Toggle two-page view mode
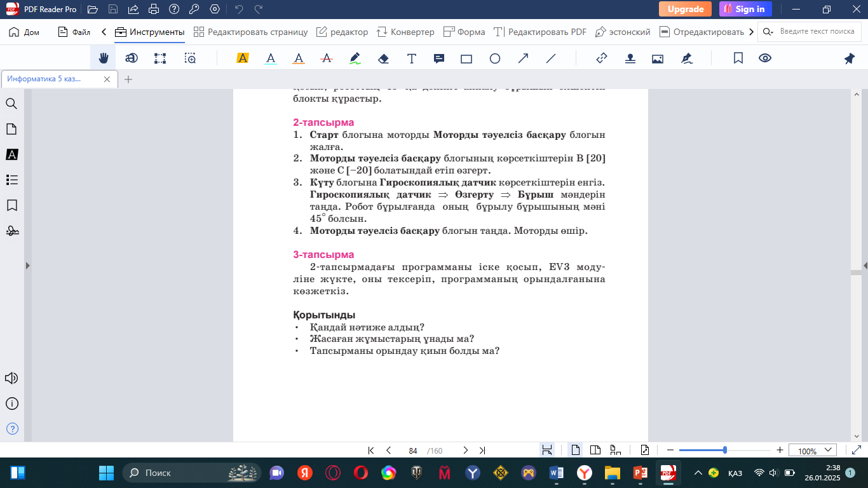The height and width of the screenshot is (488, 868). pyautogui.click(x=595, y=451)
